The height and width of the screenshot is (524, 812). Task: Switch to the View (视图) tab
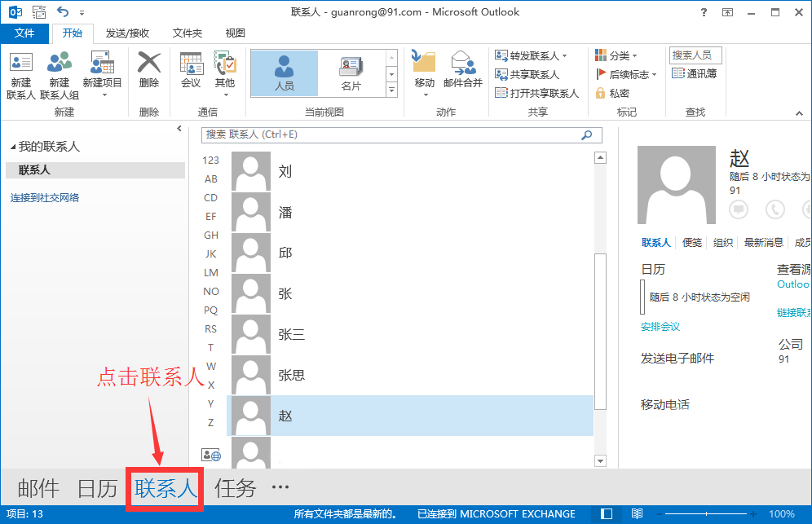(x=235, y=33)
